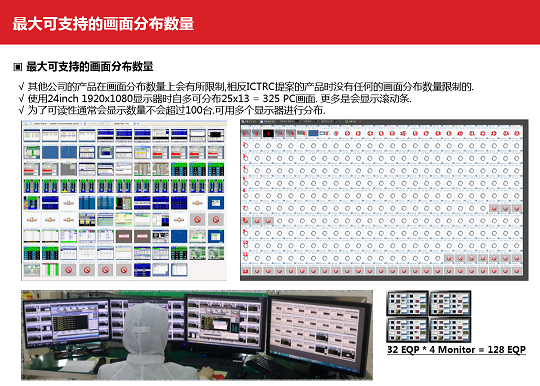
Task: Select the rainbow heat-map colored thumbnail
Action: click(31, 203)
